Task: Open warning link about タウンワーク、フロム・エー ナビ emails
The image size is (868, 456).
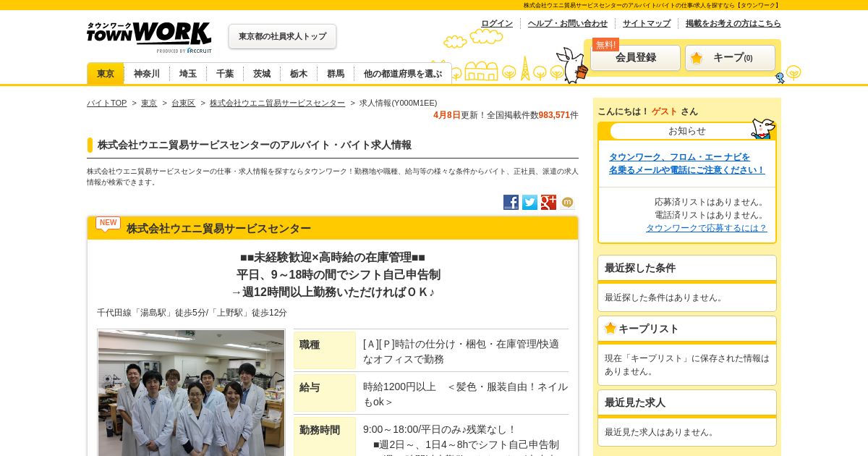Action: (686, 163)
